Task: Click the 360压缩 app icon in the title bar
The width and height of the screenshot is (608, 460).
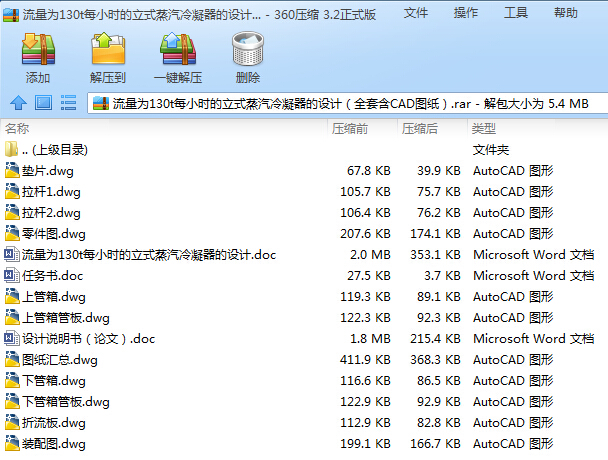Action: coord(11,15)
